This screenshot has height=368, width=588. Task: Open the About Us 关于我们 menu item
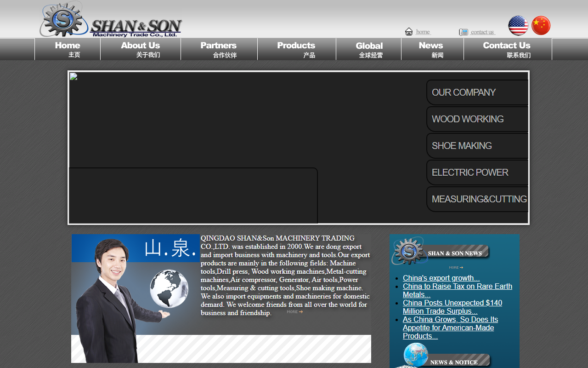pyautogui.click(x=141, y=49)
